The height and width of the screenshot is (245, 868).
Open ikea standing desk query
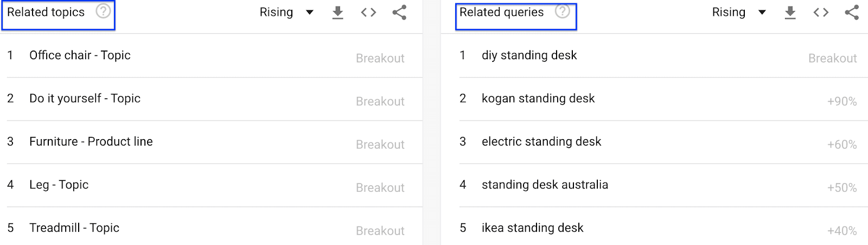tap(532, 228)
